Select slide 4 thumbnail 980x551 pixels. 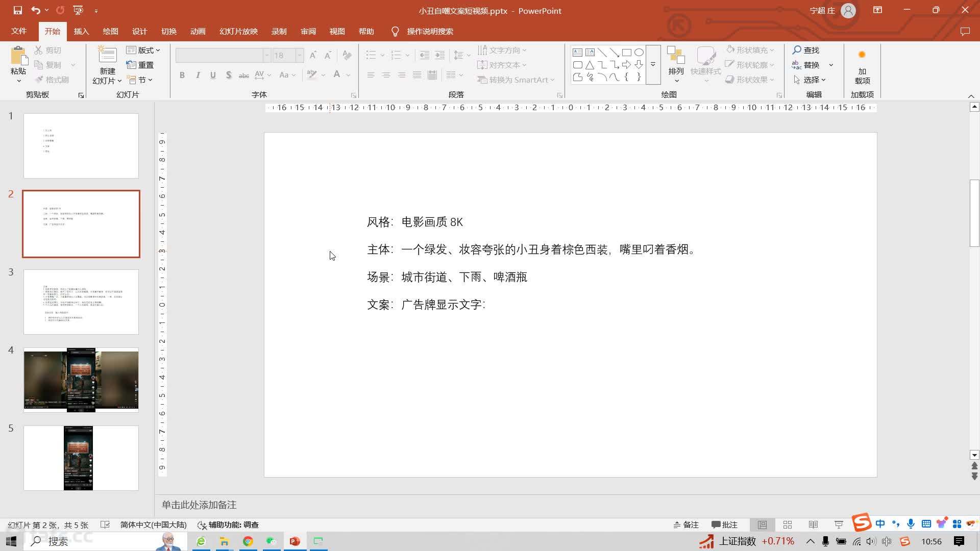[x=81, y=380]
